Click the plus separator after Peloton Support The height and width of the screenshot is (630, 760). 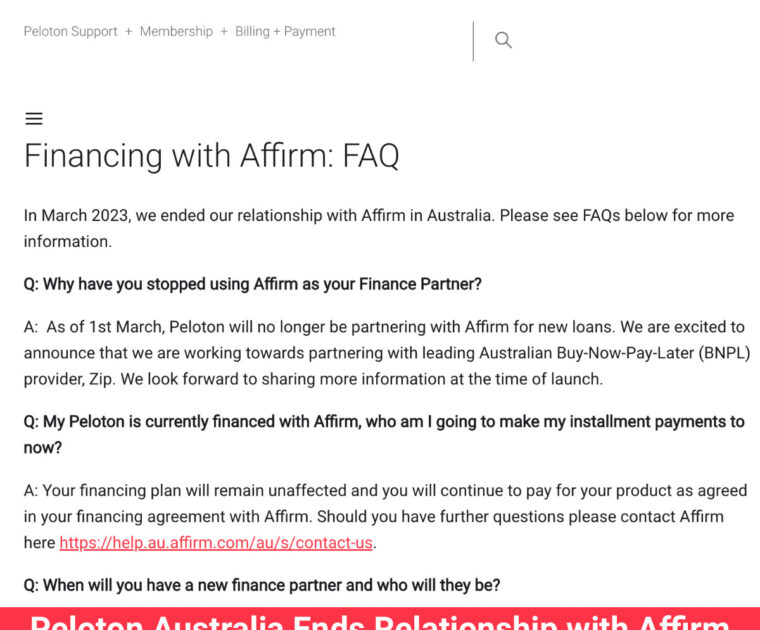[128, 31]
